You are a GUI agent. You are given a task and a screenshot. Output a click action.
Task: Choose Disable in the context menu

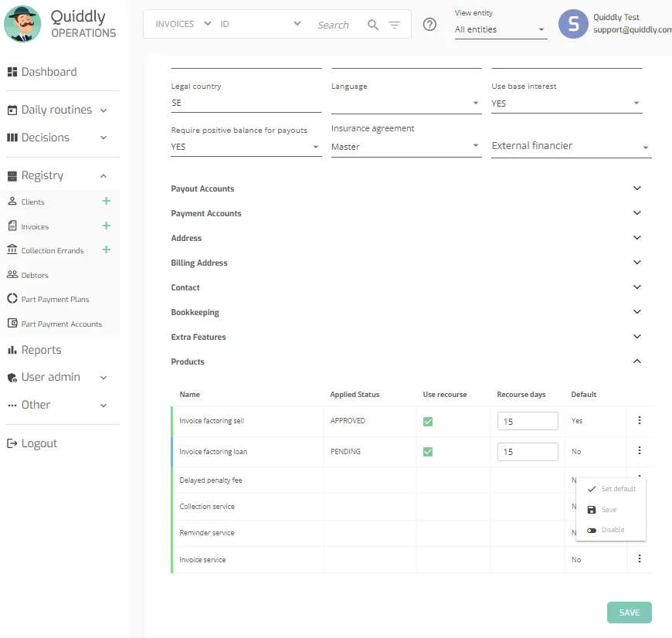[611, 530]
